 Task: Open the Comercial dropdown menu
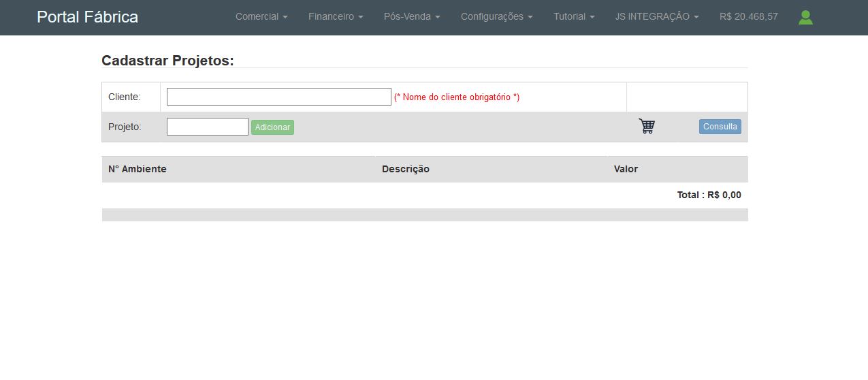click(261, 16)
